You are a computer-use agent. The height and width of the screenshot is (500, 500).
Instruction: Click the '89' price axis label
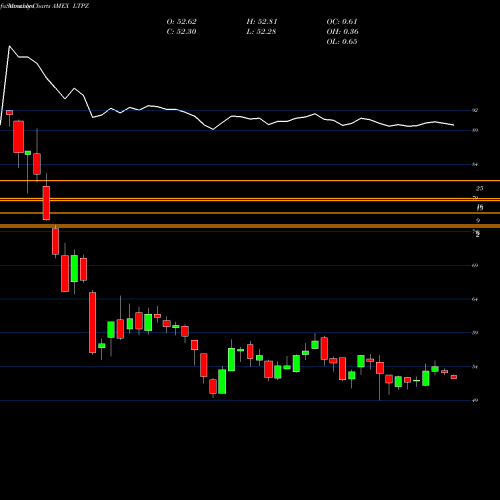(475, 130)
